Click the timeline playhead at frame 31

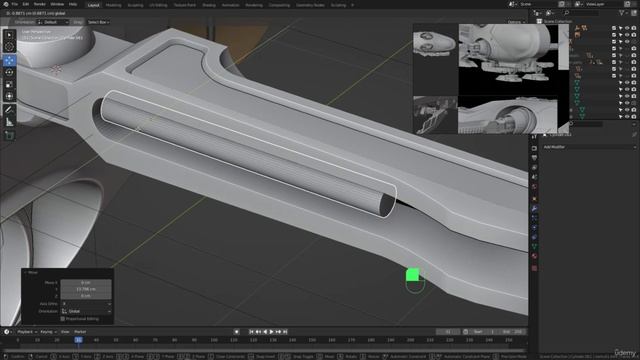pos(78,340)
